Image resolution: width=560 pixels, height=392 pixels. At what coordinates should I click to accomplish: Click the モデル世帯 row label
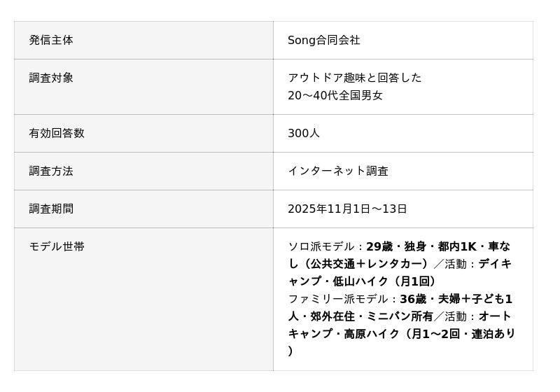pyautogui.click(x=57, y=246)
